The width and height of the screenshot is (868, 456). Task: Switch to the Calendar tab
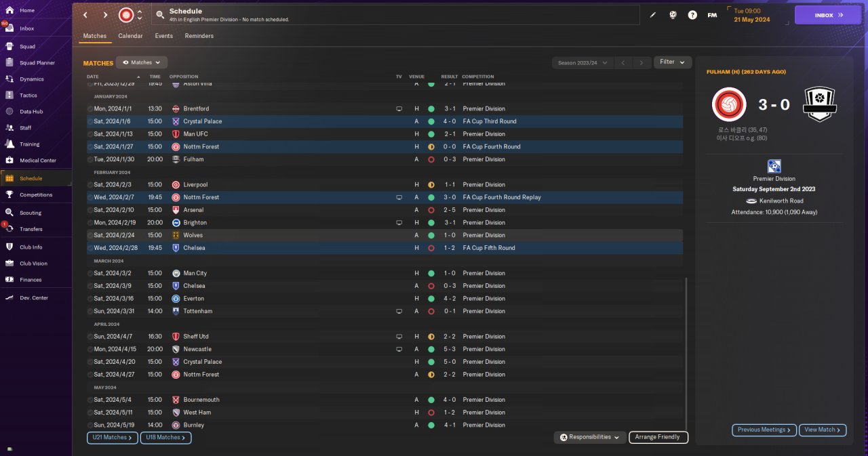tap(130, 36)
